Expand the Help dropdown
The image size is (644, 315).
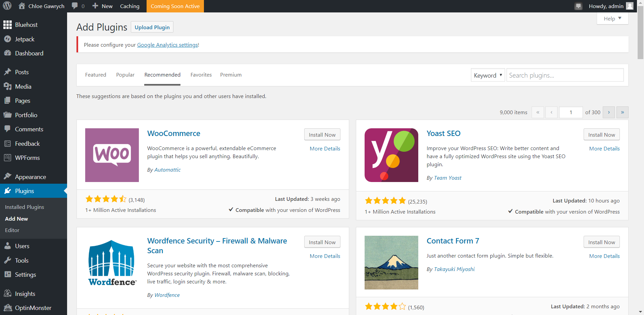[x=612, y=18]
